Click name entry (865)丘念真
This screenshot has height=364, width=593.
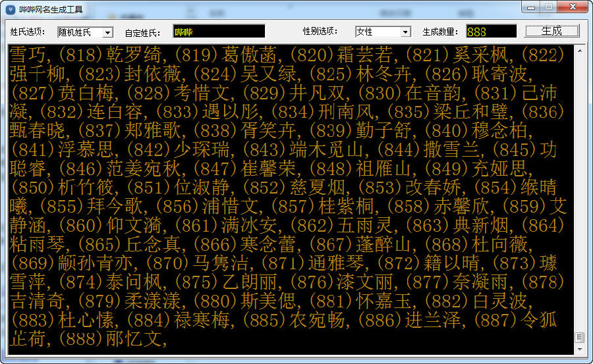point(130,245)
